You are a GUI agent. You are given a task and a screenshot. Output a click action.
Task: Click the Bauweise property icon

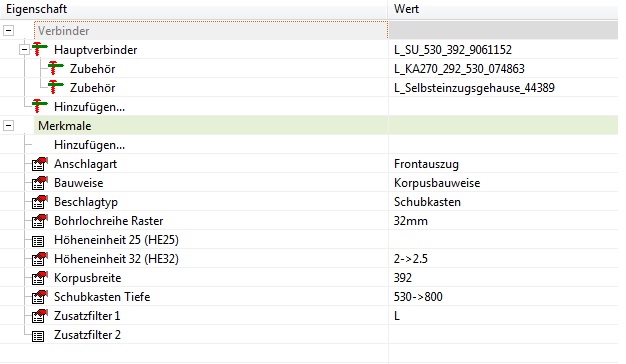tap(40, 183)
